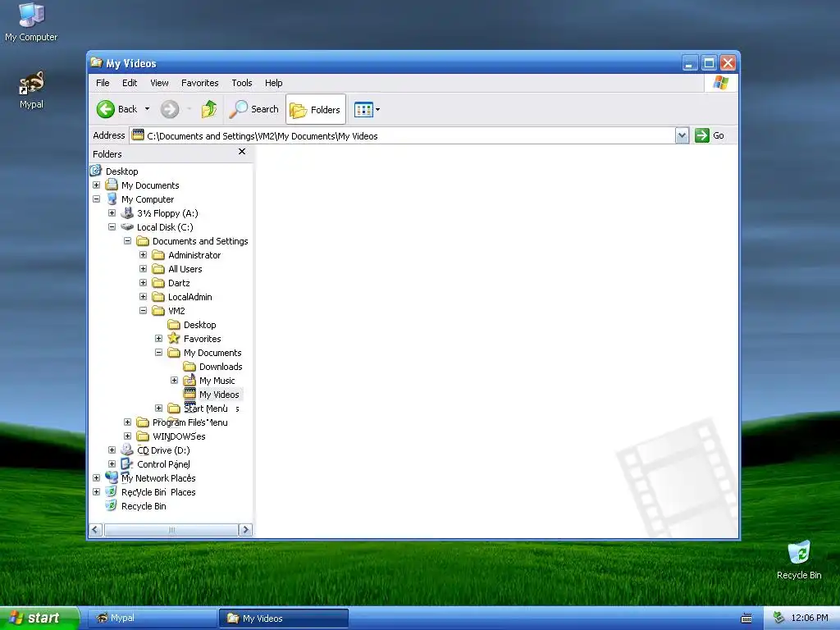
Task: Click the Safely Remove Hardware tray icon
Action: point(778,618)
